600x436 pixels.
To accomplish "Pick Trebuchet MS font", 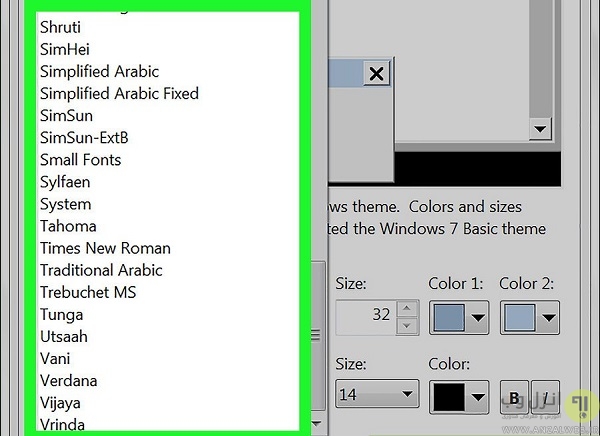I will coord(167,292).
